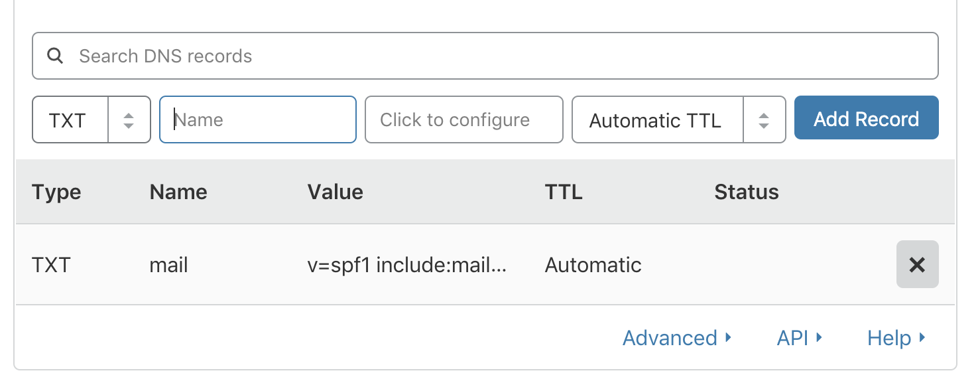The width and height of the screenshot is (980, 389).
Task: Click the record type stepper arrows
Action: coord(129,120)
